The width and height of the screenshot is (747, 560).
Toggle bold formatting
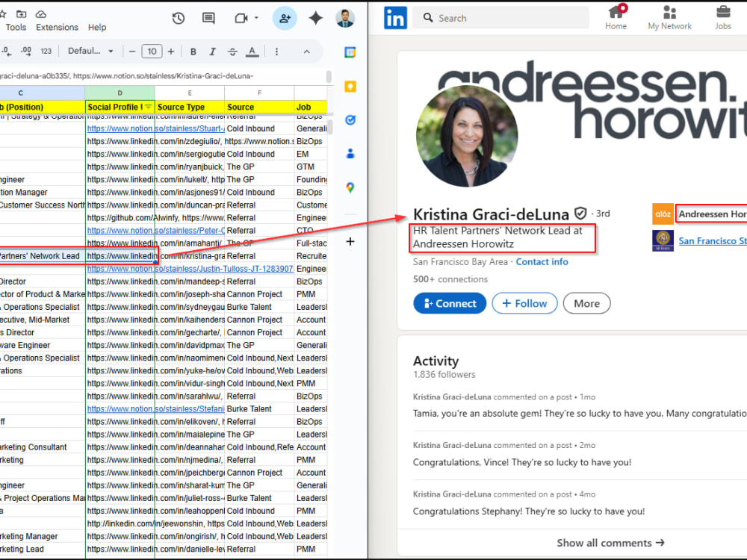point(193,51)
